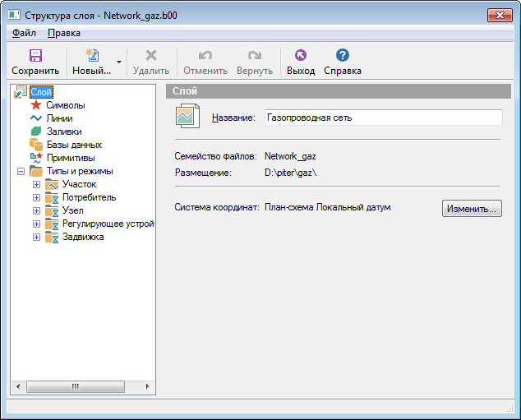521x420 pixels.
Task: Open Справка (Help) from the toolbar
Action: [x=342, y=56]
